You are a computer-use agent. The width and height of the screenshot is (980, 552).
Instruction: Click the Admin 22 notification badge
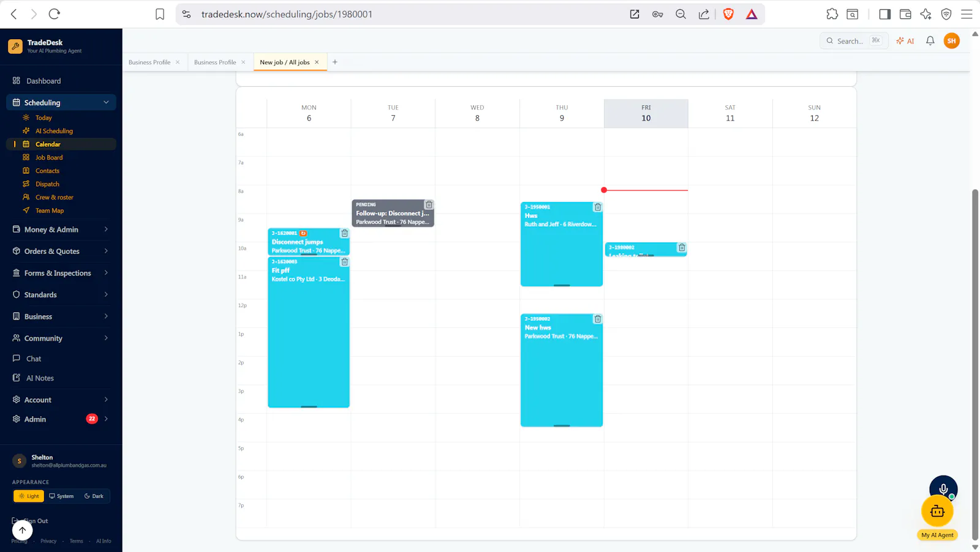[x=92, y=419]
